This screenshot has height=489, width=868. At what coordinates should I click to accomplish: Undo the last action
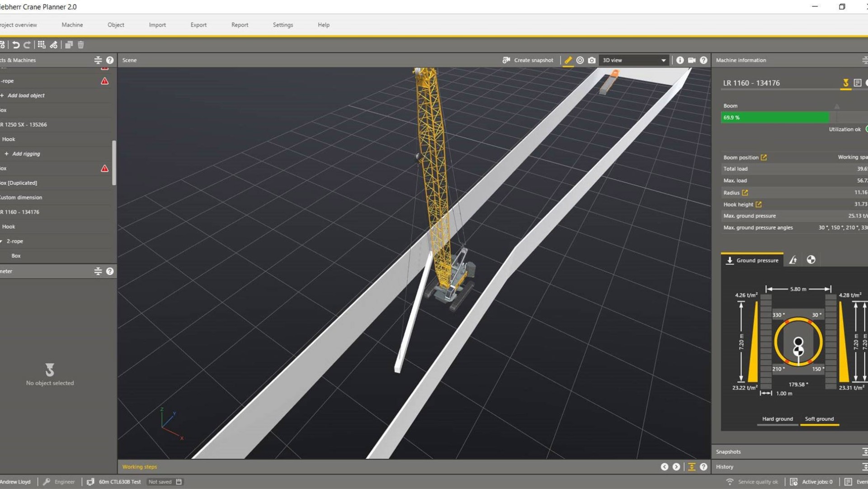[16, 45]
